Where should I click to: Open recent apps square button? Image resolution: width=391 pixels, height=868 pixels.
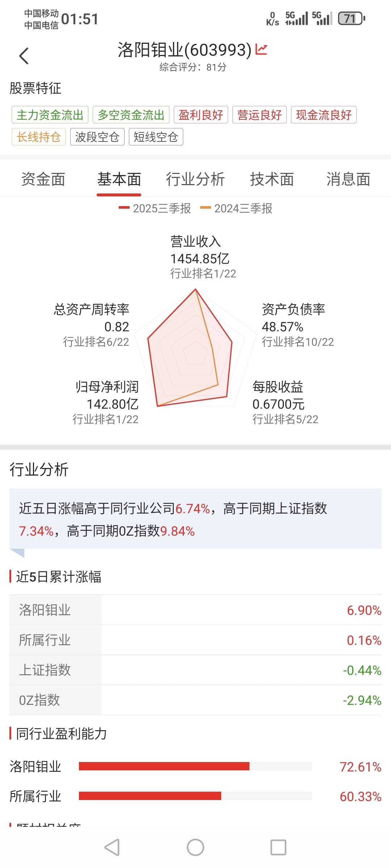(x=278, y=847)
